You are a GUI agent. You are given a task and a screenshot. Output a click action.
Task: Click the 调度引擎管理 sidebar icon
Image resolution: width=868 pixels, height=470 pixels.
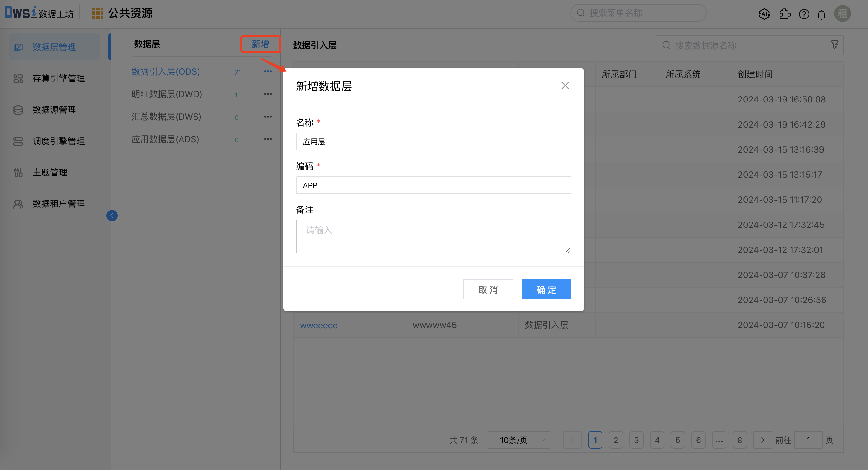[18, 141]
